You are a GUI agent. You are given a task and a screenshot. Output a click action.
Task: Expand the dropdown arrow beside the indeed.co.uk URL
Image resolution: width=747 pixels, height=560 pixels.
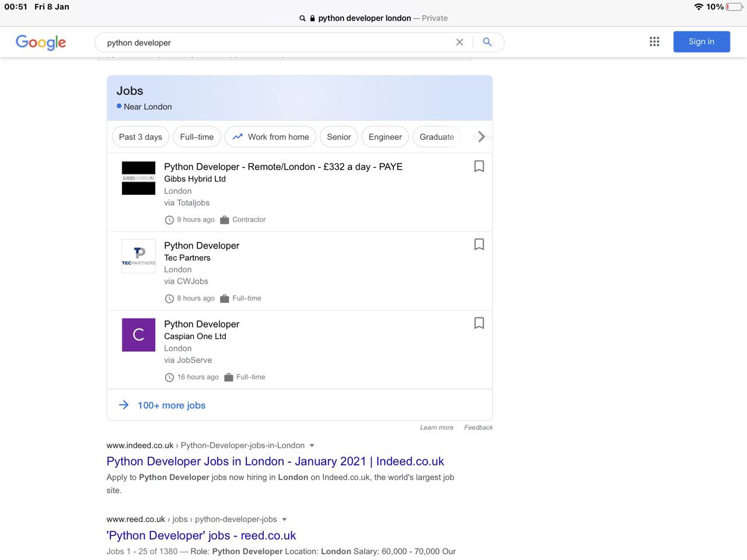[312, 446]
